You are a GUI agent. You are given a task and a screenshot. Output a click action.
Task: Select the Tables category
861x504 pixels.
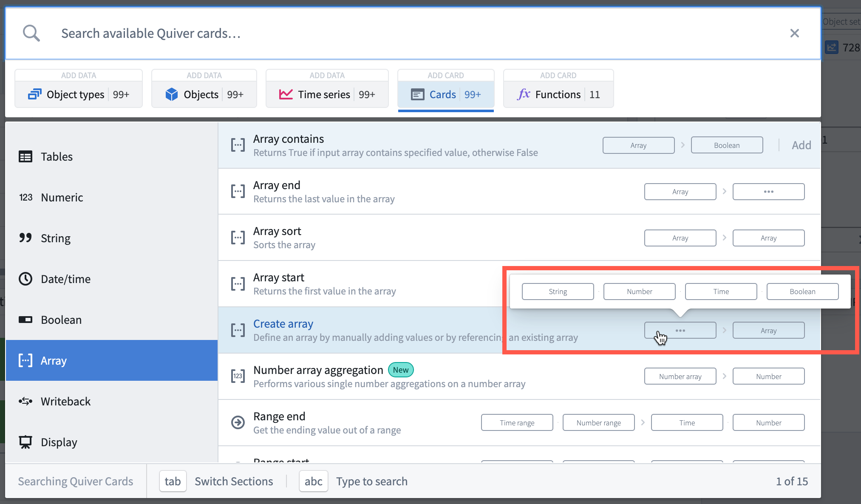pyautogui.click(x=112, y=156)
